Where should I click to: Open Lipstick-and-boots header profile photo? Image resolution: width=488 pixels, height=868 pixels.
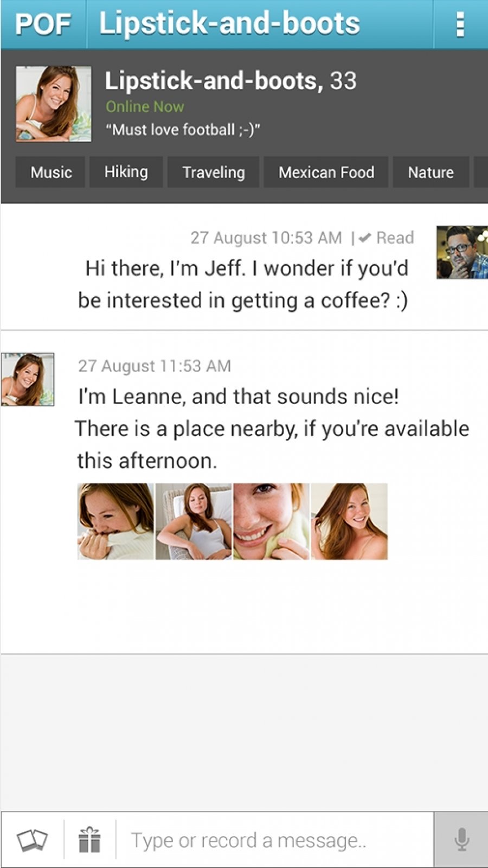point(53,104)
